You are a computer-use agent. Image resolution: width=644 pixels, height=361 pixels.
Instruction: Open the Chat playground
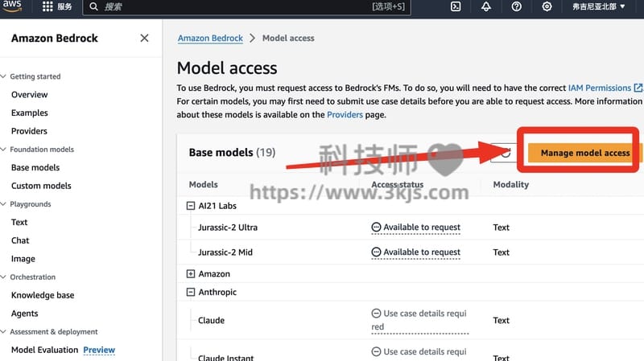pyautogui.click(x=20, y=240)
